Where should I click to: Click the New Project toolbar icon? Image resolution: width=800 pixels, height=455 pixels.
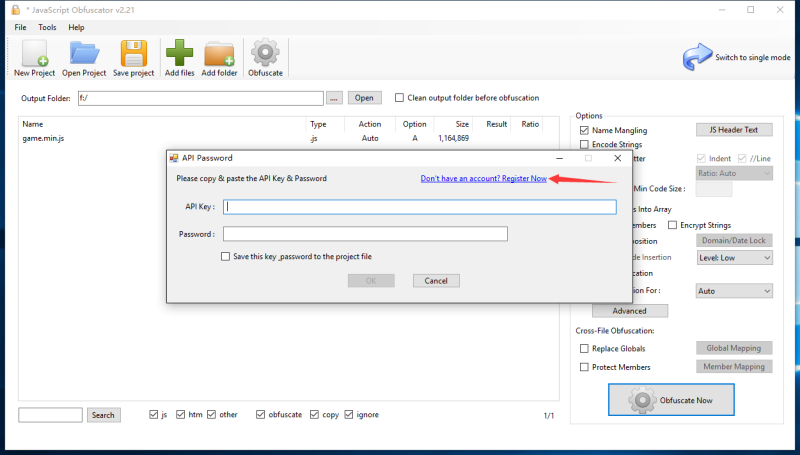point(35,53)
